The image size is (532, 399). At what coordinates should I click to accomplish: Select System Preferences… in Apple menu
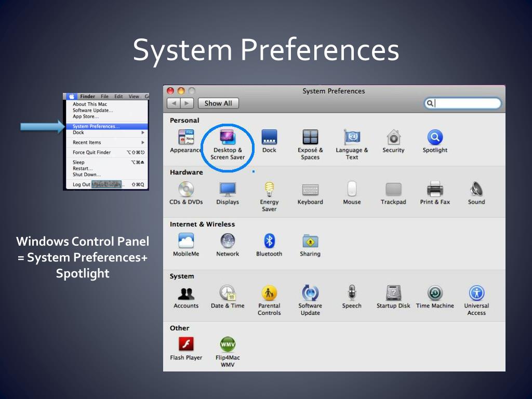coord(106,126)
